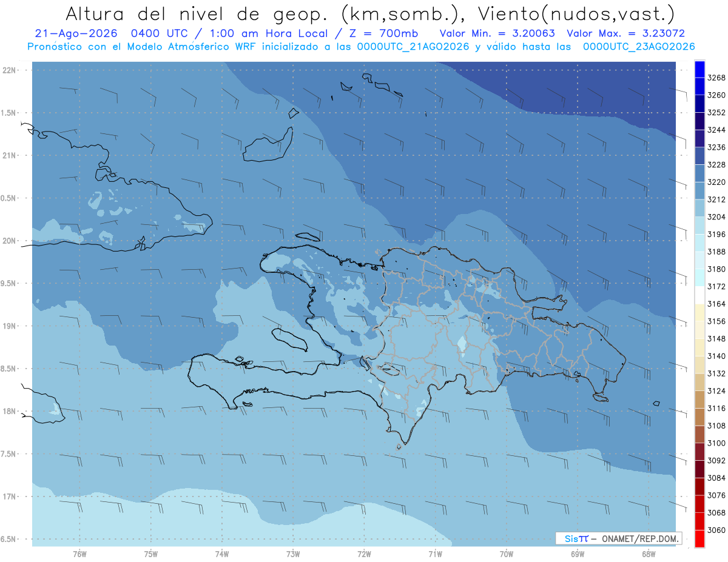
Task: Click the '76W' longitude label
Action: [79, 554]
